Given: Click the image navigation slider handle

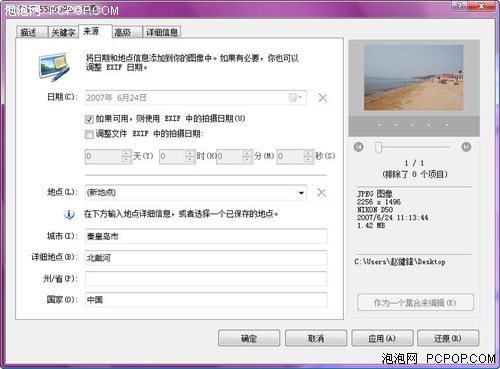Looking at the screenshot, I should (378, 147).
